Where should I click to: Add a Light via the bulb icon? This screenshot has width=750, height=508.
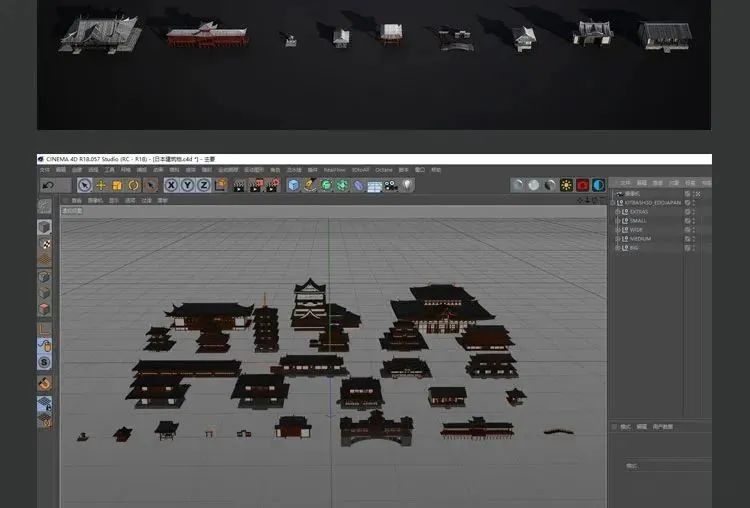407,185
